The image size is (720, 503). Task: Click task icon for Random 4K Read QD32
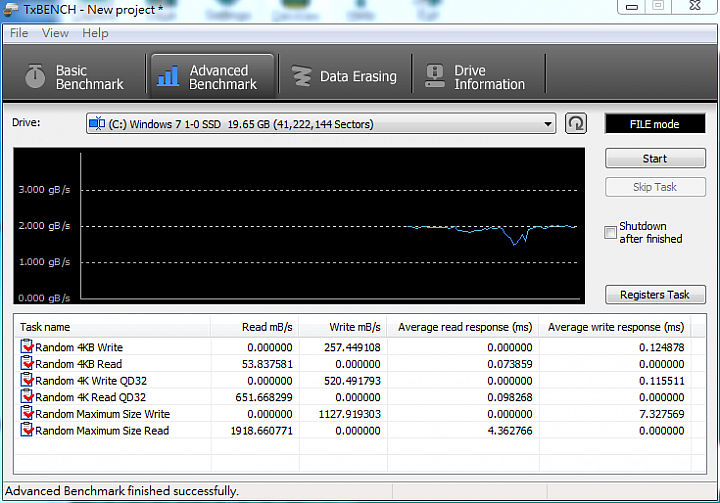tap(27, 397)
